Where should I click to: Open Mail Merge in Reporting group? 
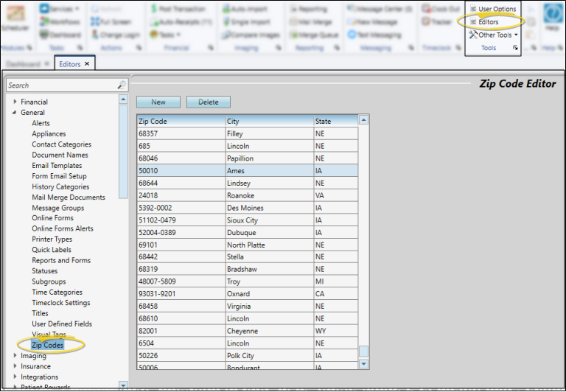pyautogui.click(x=315, y=22)
